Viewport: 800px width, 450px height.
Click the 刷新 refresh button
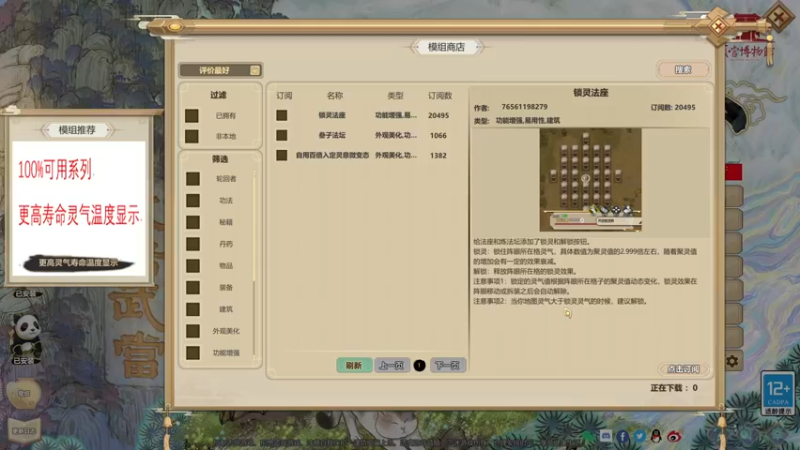pos(354,365)
